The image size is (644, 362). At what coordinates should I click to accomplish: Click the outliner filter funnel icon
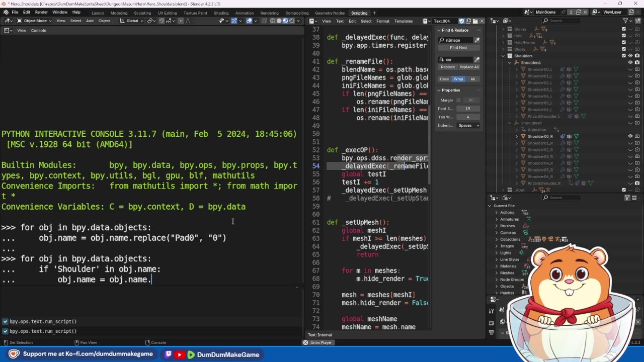tap(625, 21)
